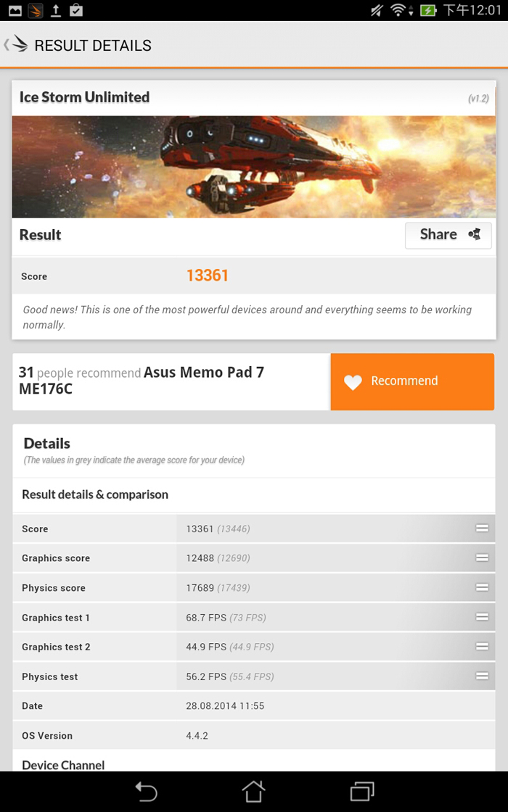Tap the share icon beside the Share label
The image size is (508, 812).
point(475,235)
